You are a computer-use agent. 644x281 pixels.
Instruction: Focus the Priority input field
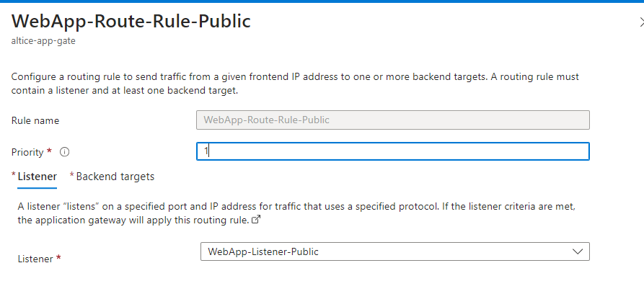tap(392, 151)
